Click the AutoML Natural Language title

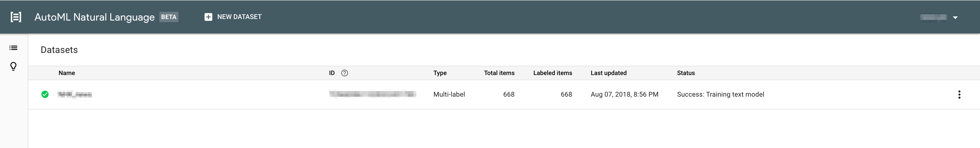pos(94,17)
